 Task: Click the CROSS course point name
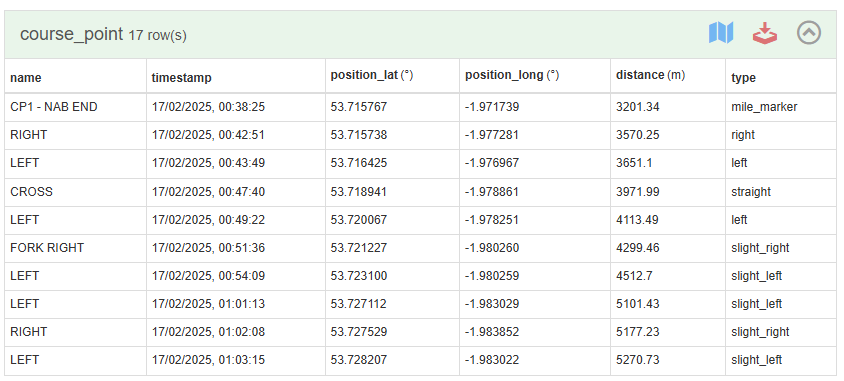(x=32, y=192)
